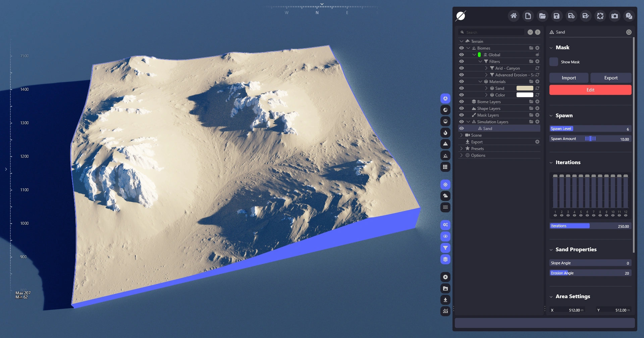The image size is (644, 338).
Task: Click the image picture icon in viewport toolbar
Action: 445,288
